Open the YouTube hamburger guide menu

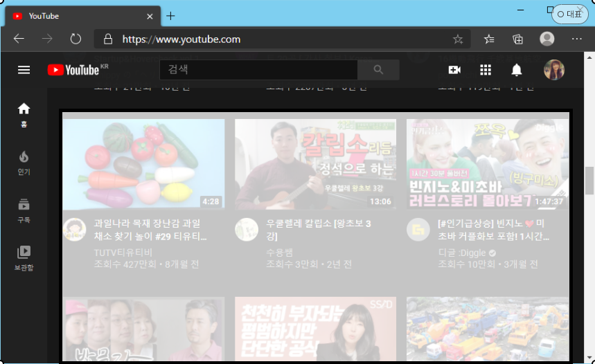coord(24,70)
